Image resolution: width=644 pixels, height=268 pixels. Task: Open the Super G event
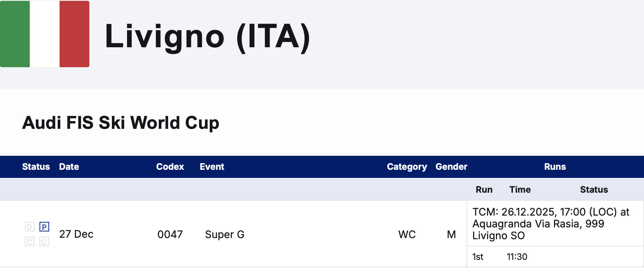pos(225,234)
